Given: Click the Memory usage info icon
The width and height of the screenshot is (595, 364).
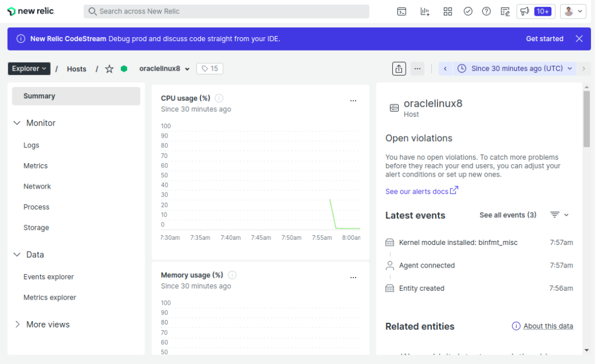Looking at the screenshot, I should click(232, 275).
